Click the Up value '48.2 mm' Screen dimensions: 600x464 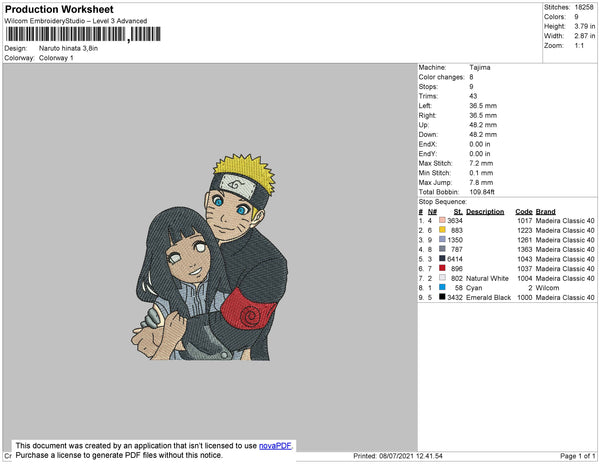click(483, 125)
